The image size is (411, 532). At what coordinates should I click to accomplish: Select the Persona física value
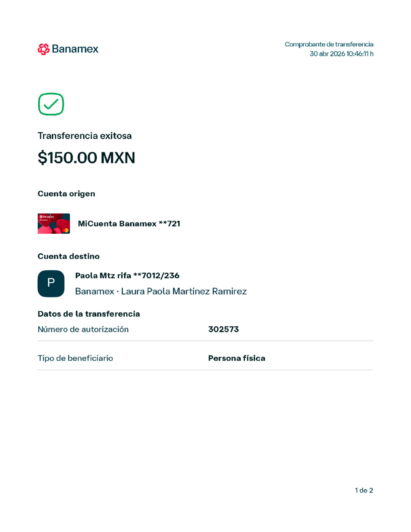(237, 358)
